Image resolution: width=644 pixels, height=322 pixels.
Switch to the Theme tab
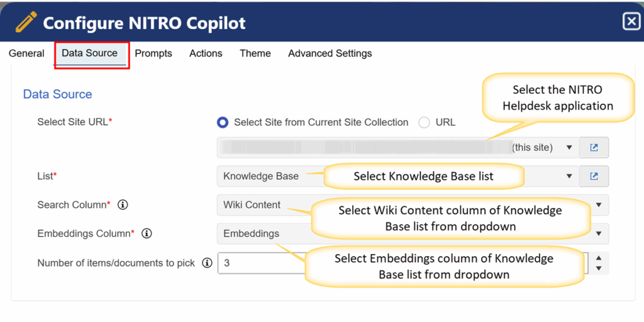pyautogui.click(x=255, y=53)
